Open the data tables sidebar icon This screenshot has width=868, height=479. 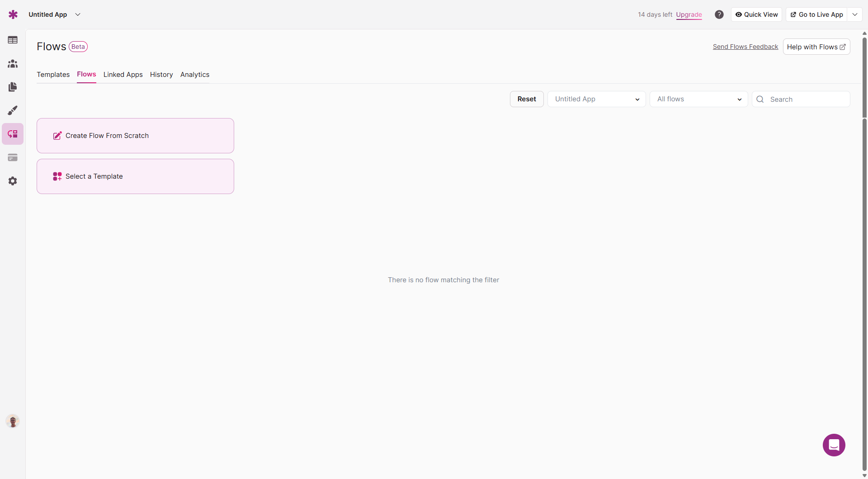click(13, 40)
